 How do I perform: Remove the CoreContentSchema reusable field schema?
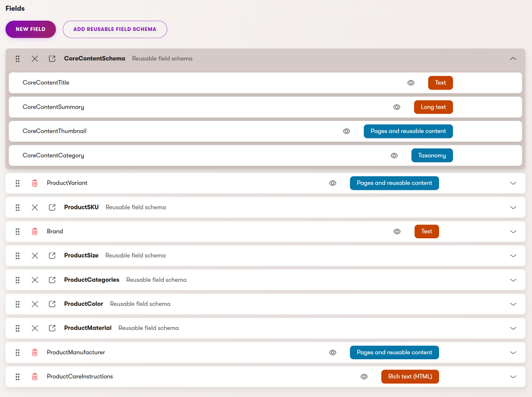pos(35,58)
